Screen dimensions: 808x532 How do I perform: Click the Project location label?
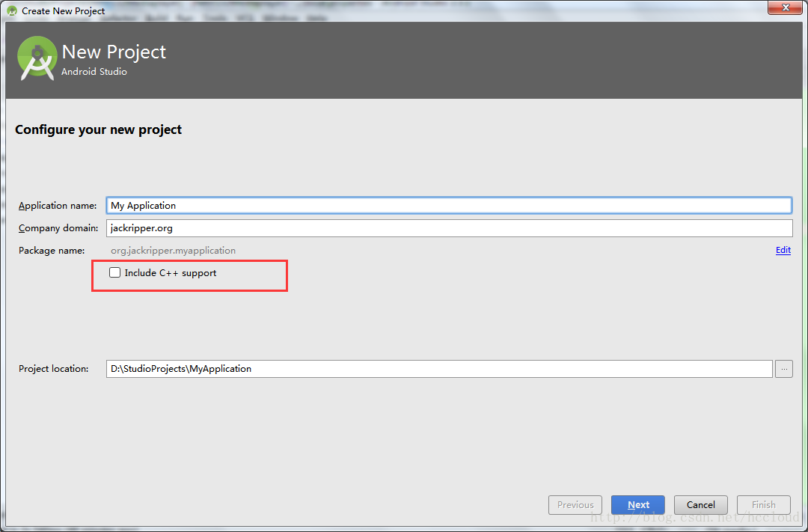click(x=54, y=369)
